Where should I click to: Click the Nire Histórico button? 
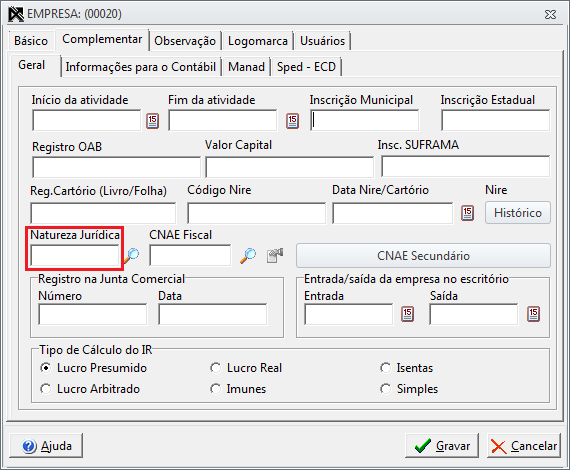[x=518, y=213]
